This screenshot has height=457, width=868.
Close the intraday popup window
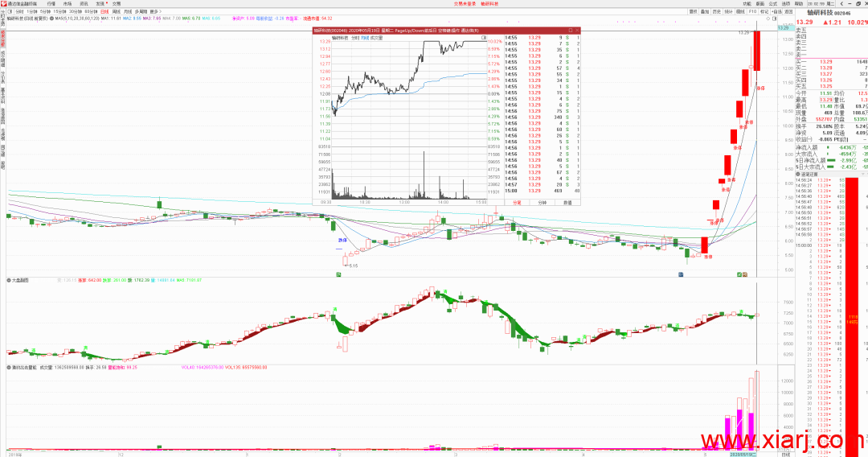[577, 31]
